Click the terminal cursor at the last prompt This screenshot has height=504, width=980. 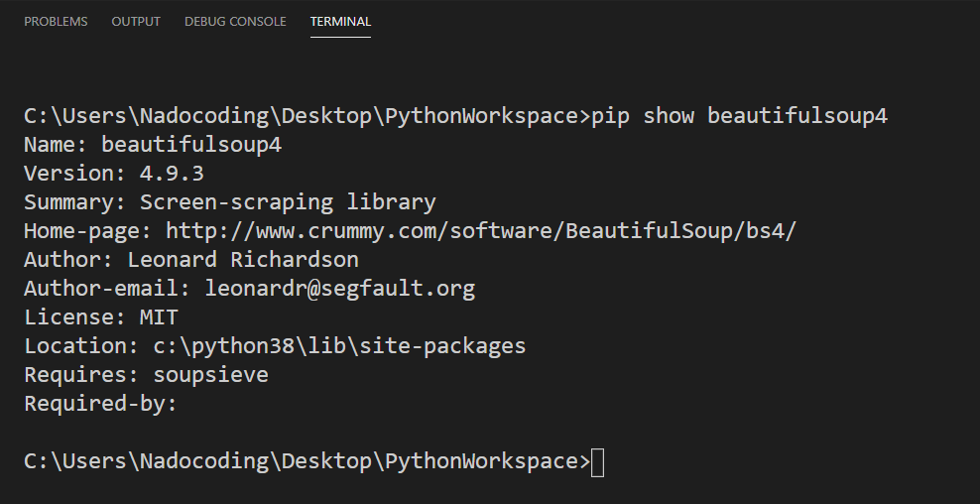point(597,462)
